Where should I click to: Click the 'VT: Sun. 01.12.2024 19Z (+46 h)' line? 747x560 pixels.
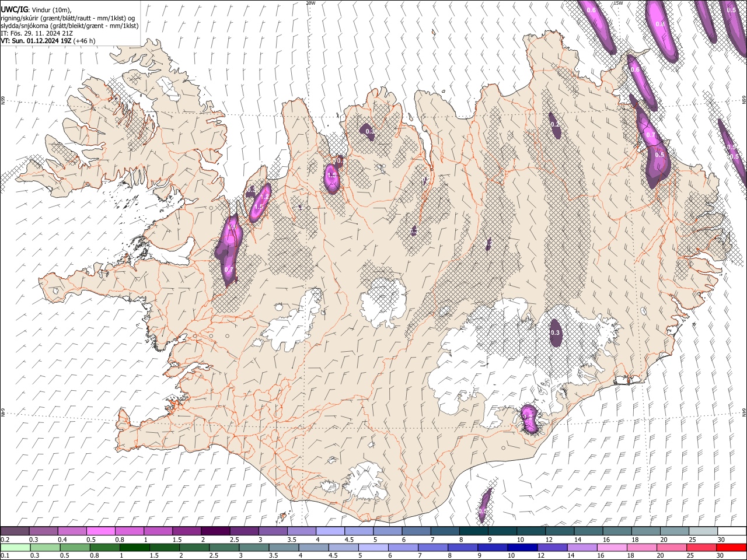(48, 41)
